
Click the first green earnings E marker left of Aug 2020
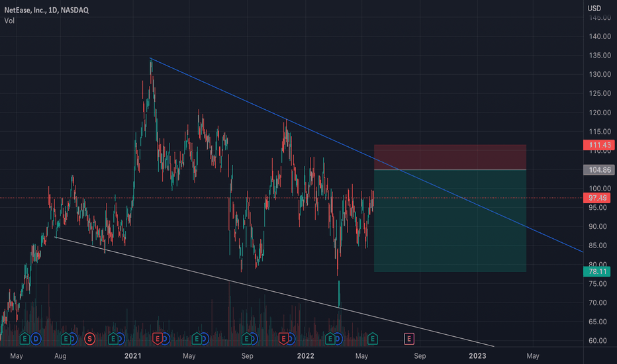point(24,338)
